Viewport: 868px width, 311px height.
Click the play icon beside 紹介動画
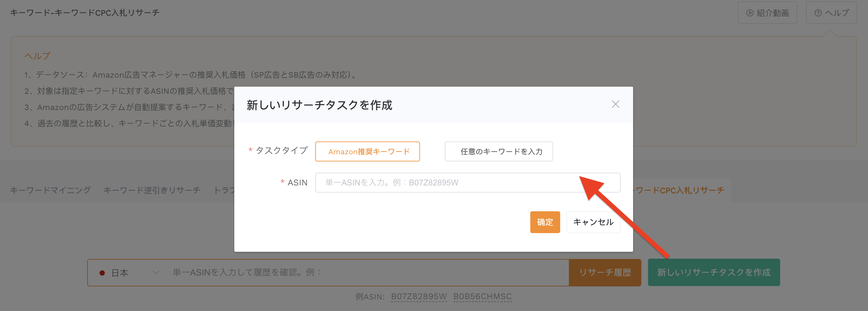(750, 13)
